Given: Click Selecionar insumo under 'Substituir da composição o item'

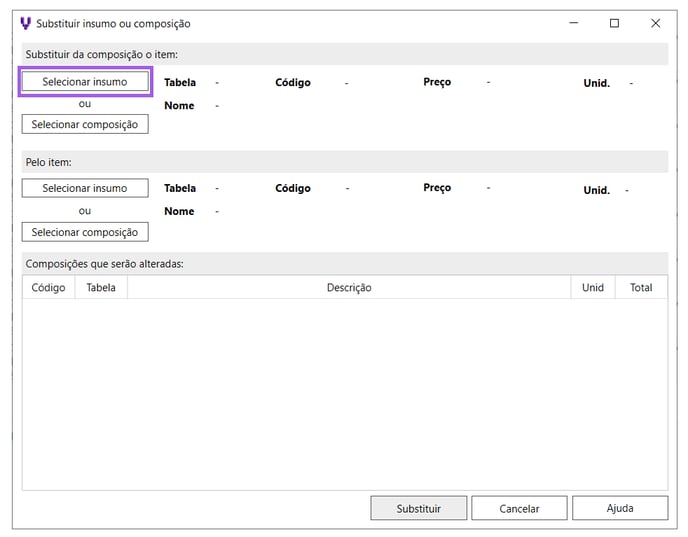Looking at the screenshot, I should 85,82.
